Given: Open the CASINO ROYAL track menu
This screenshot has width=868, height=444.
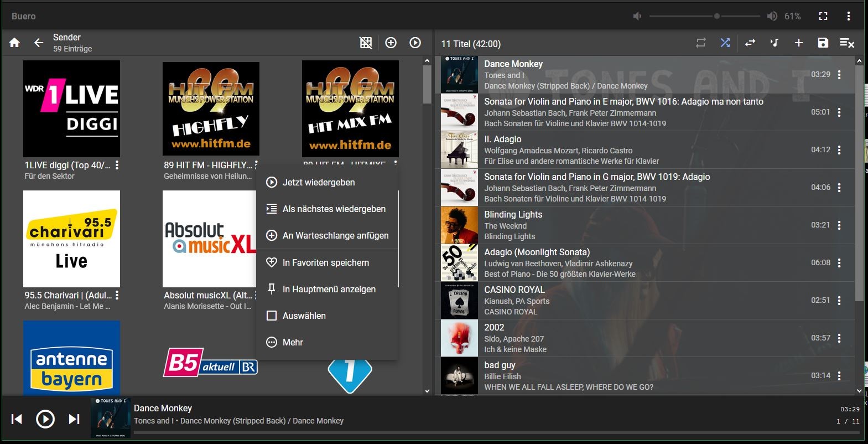Looking at the screenshot, I should click(x=839, y=301).
